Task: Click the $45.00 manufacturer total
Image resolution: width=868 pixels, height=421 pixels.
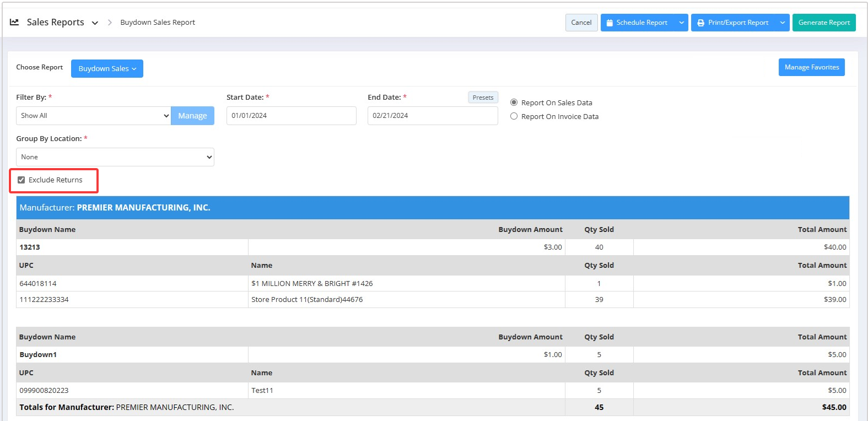Action: [834, 408]
